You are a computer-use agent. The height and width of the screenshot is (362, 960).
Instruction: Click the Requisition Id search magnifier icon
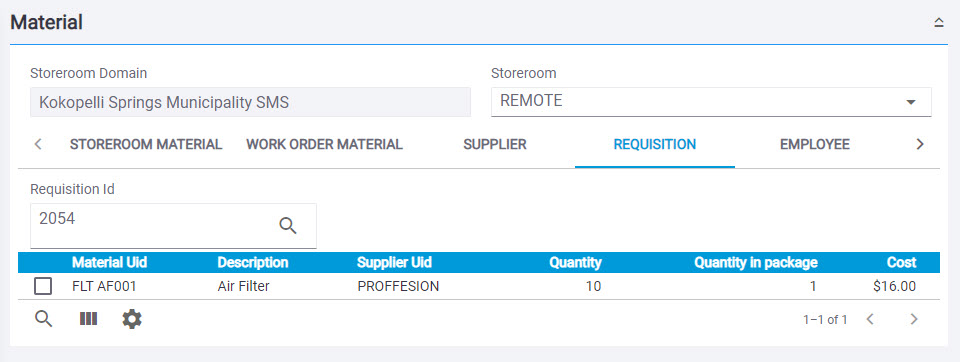tap(288, 225)
